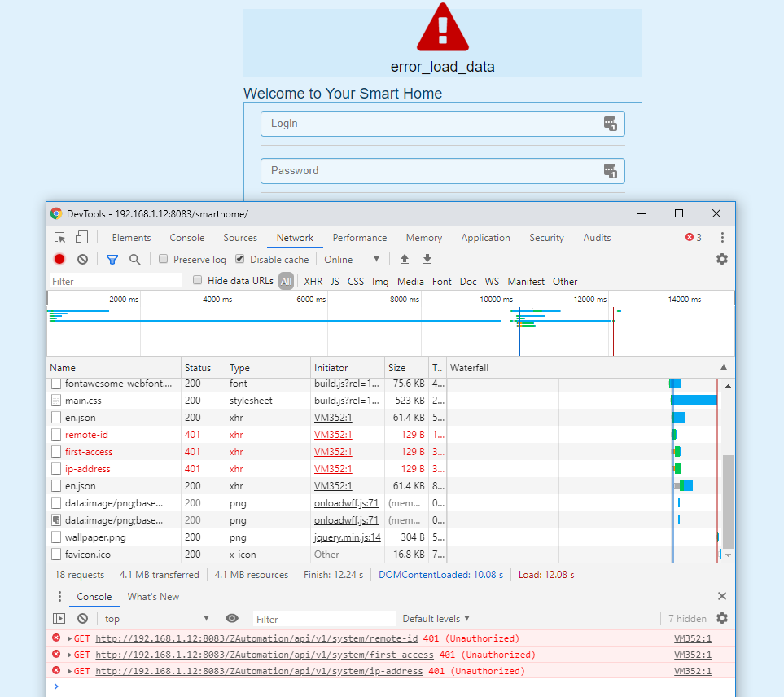Open network search with the magnifier icon
This screenshot has height=697, width=784.
(135, 259)
